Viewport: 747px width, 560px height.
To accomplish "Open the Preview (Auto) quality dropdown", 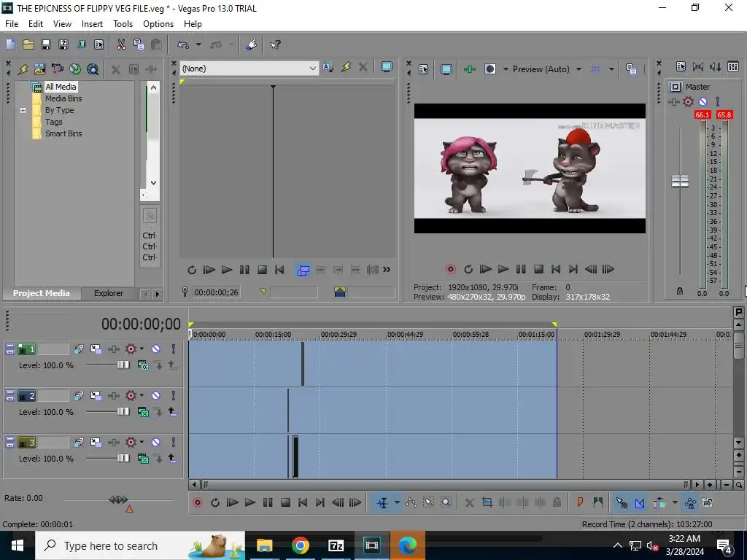I will point(578,69).
